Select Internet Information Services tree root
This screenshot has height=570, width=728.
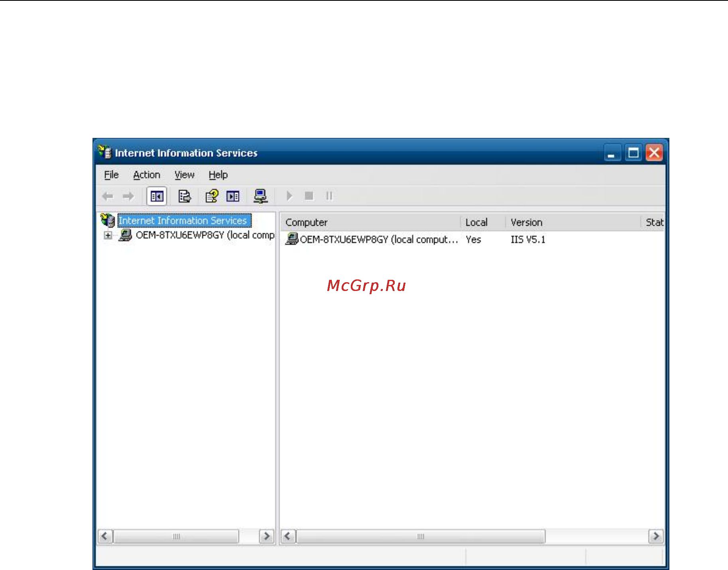(x=184, y=220)
